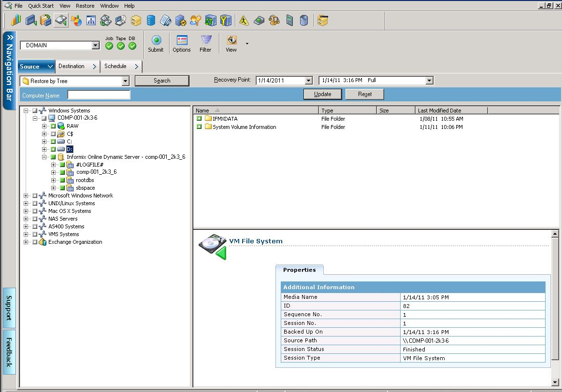Screen dimensions: 562x392
Task: Switch to the Destination tab
Action: (72, 66)
